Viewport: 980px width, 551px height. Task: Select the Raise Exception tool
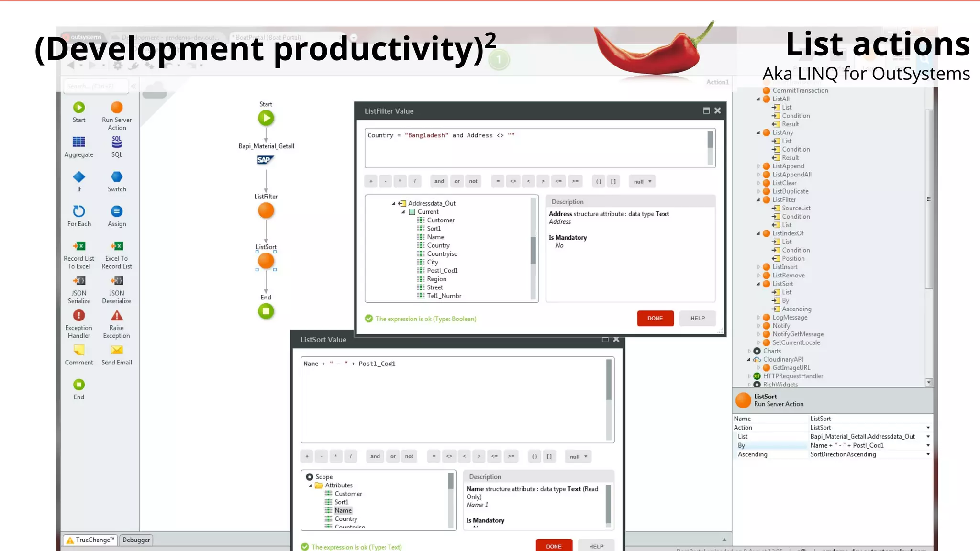[x=117, y=325]
